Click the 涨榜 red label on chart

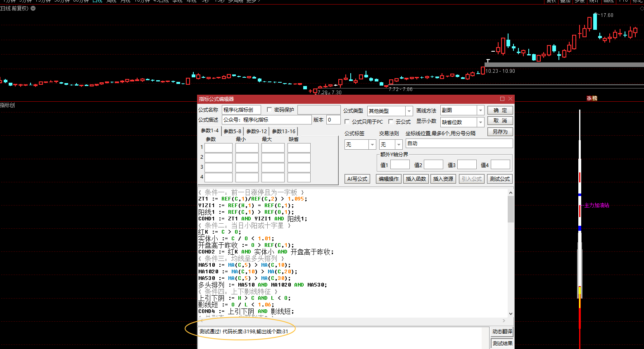(592, 98)
